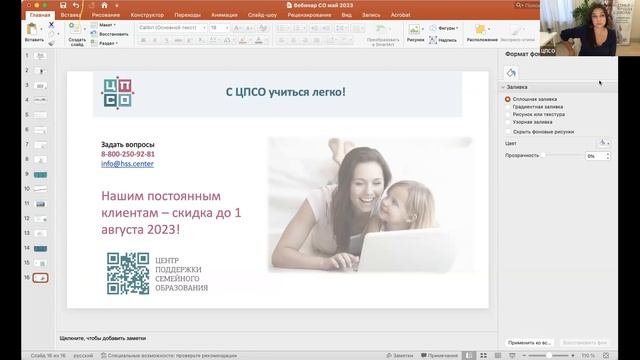Click the Fill paint bucket icon in format pane
Screen dimensions: 640x360
pyautogui.click(x=511, y=73)
